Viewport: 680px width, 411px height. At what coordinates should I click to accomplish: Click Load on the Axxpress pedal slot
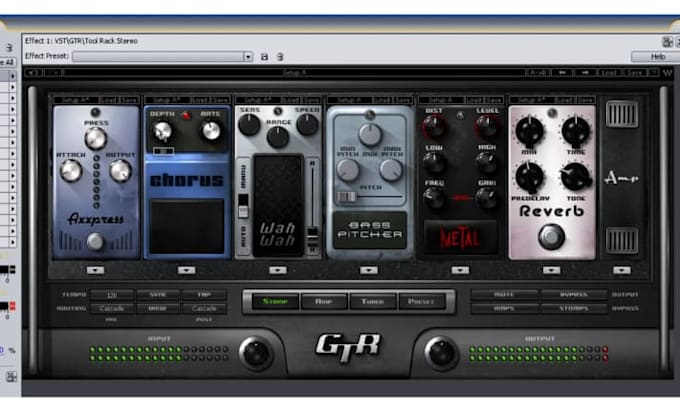click(108, 100)
